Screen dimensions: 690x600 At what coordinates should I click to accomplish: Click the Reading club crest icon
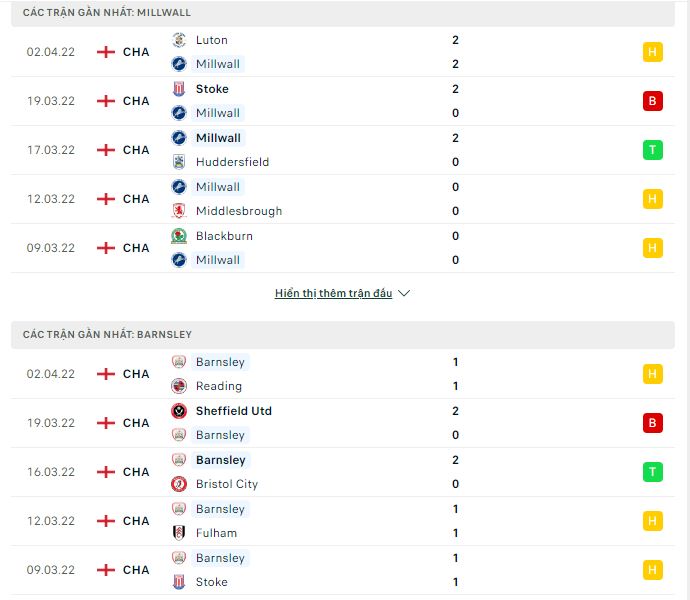[179, 386]
